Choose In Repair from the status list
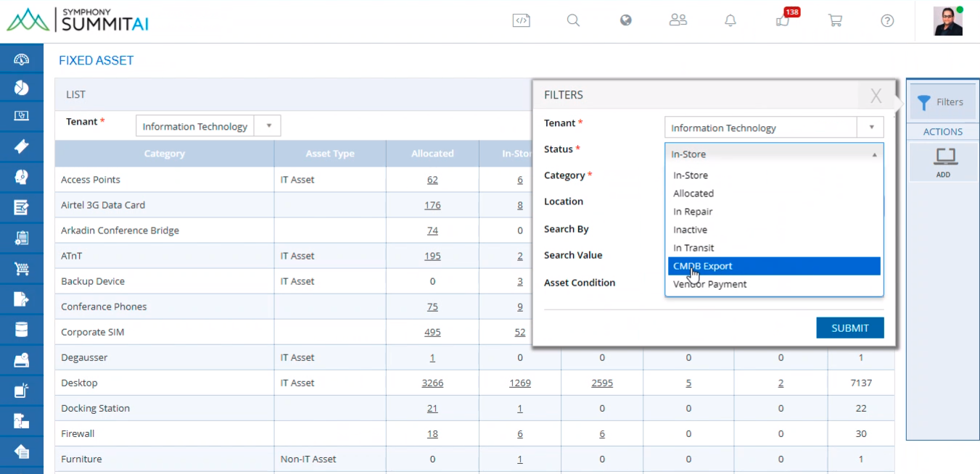Screen dimensions: 980x474 (x=774, y=212)
